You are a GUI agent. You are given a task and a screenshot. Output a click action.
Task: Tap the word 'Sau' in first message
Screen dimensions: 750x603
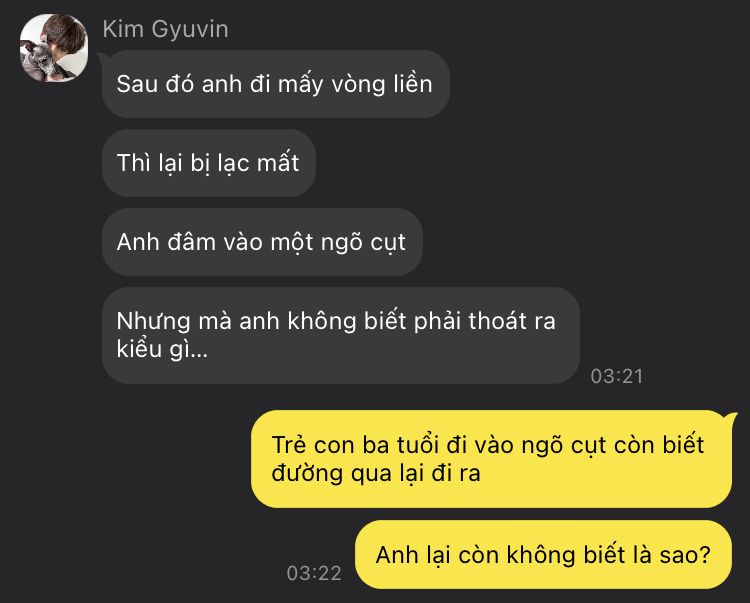[137, 84]
